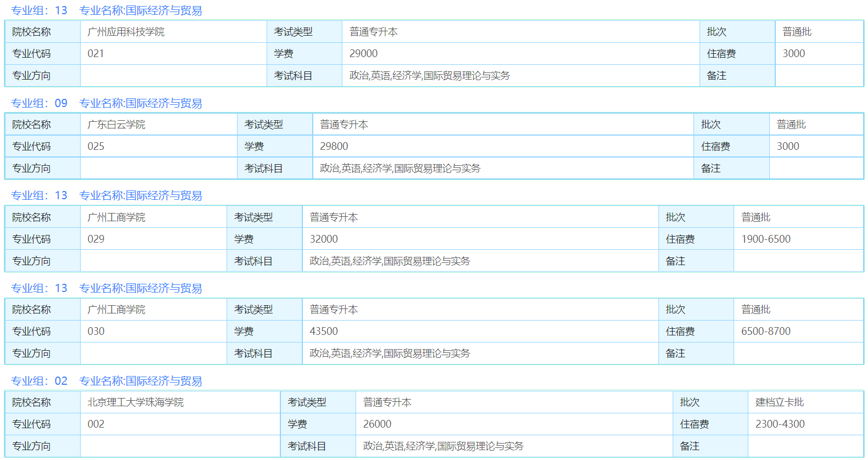868x460 pixels.
Task: Click 普通专升本 in 广东白云学院 table
Action: pyautogui.click(x=344, y=125)
